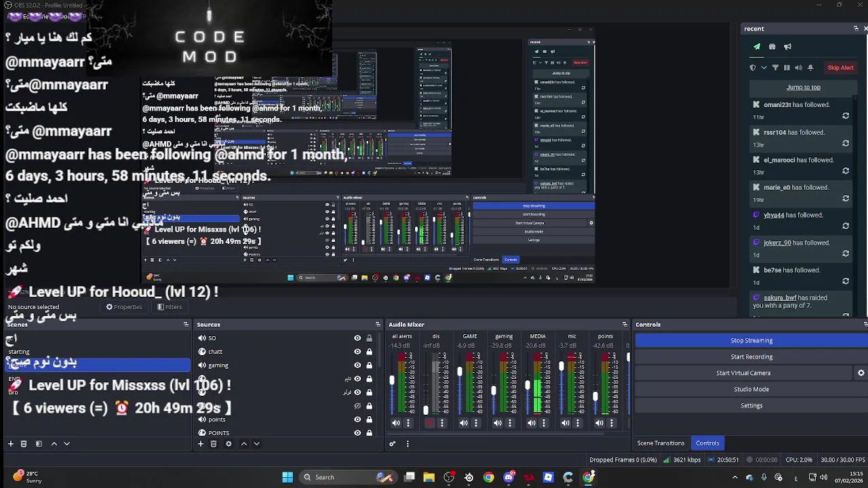Open gaming channel three-dot menu
This screenshot has width=868, height=488.
coord(510,423)
